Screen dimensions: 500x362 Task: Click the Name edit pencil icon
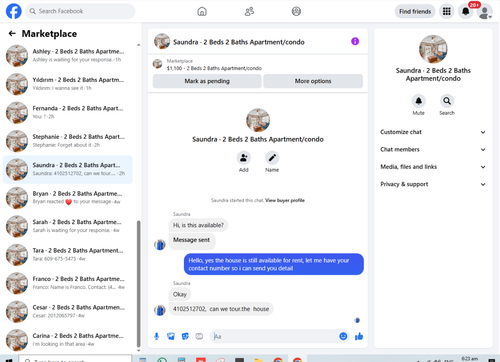272,158
